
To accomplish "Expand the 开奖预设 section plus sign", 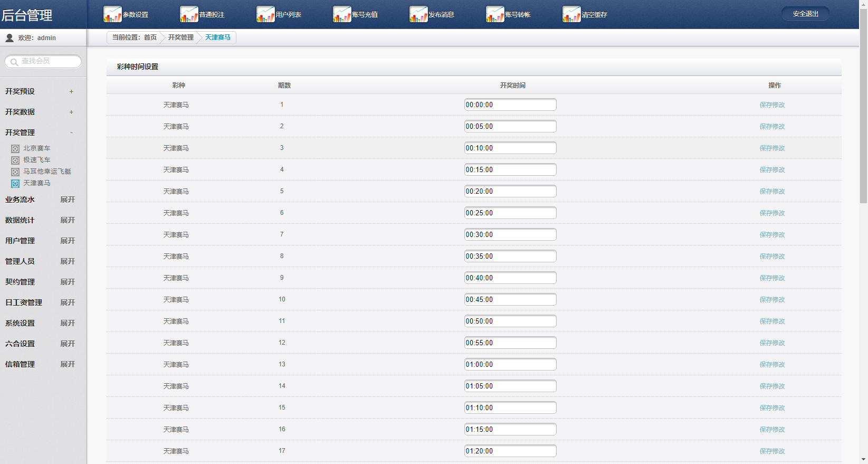I will [71, 92].
